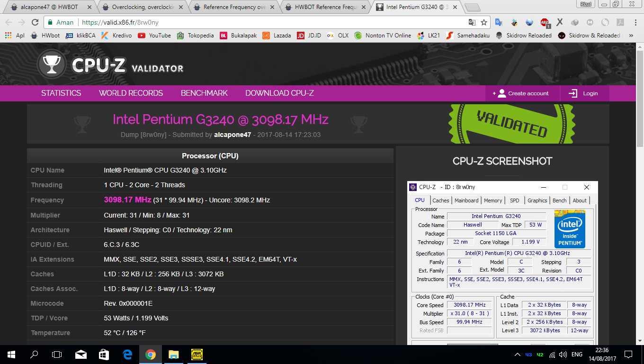
Task: Click the Intel Pentium G3240 title
Action: click(220, 119)
